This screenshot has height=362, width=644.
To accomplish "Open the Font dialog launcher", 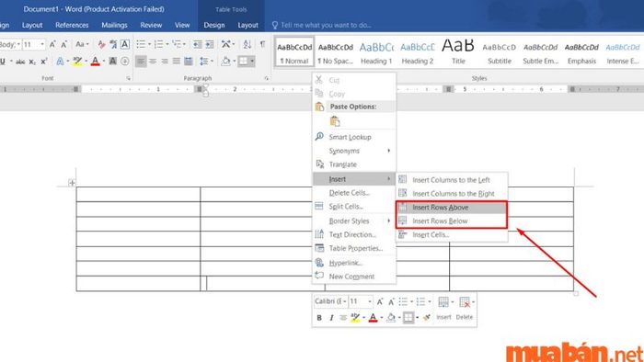I will tap(129, 78).
